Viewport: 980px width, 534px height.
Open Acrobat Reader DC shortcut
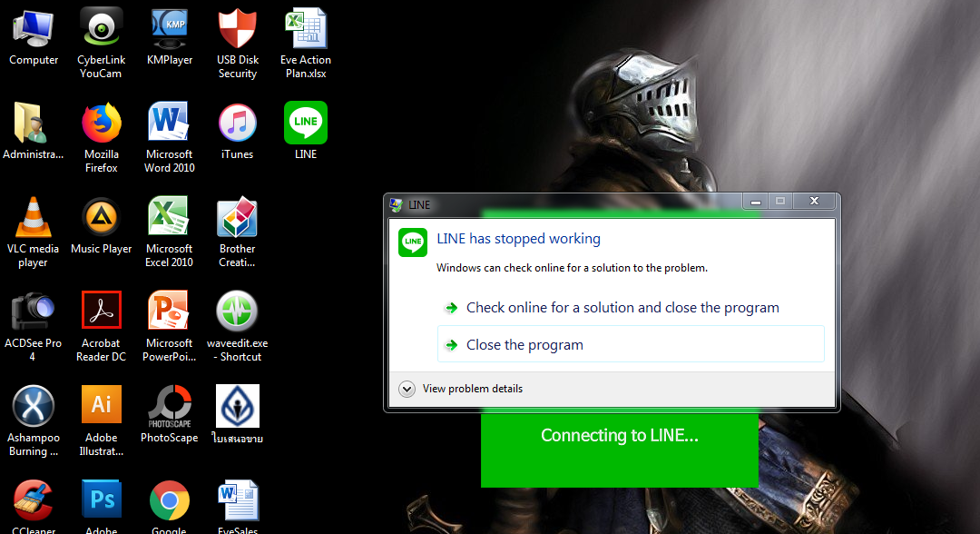pyautogui.click(x=102, y=311)
